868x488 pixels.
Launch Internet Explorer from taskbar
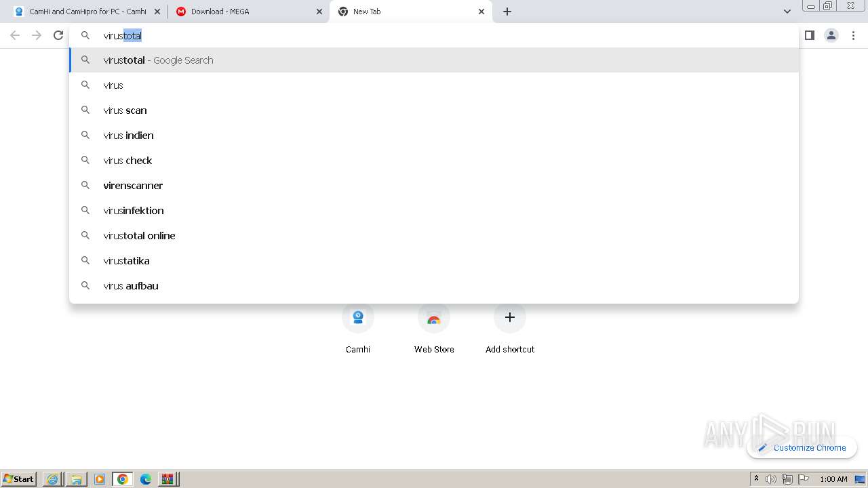[x=53, y=479]
